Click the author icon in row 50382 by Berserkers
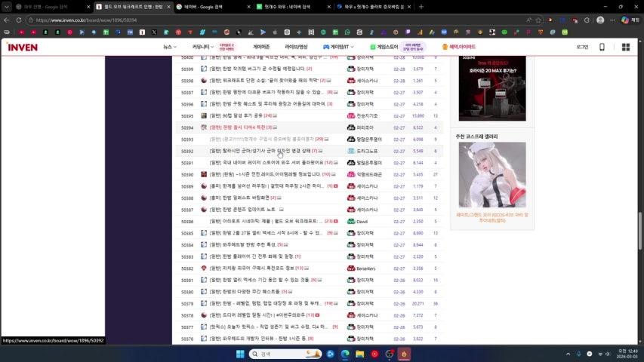The height and width of the screenshot is (362, 644). point(351,268)
